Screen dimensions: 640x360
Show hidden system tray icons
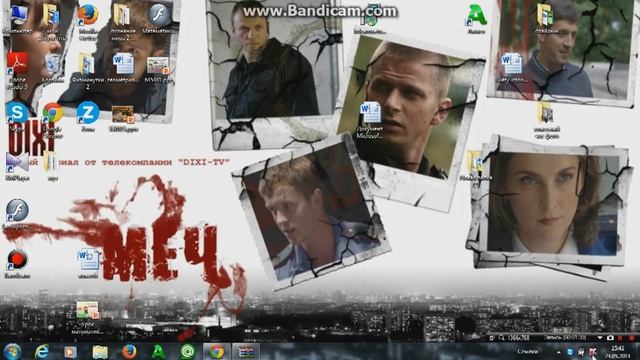558,352
